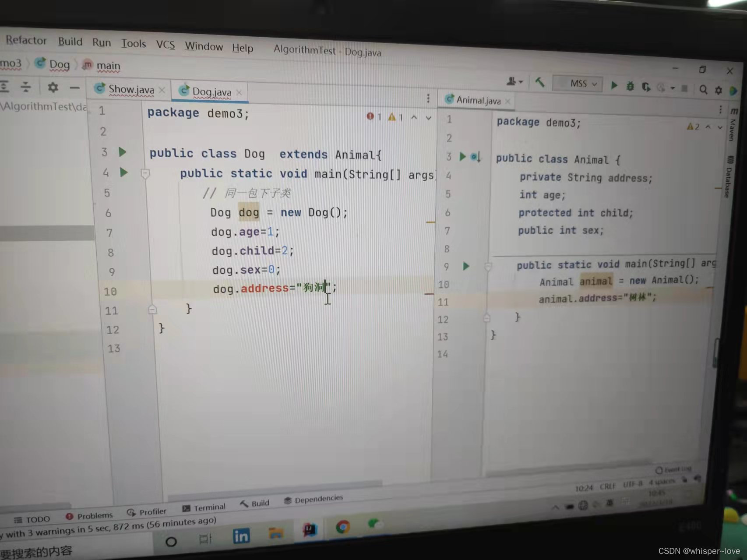Click the 4 spaces indent indicator

[662, 482]
